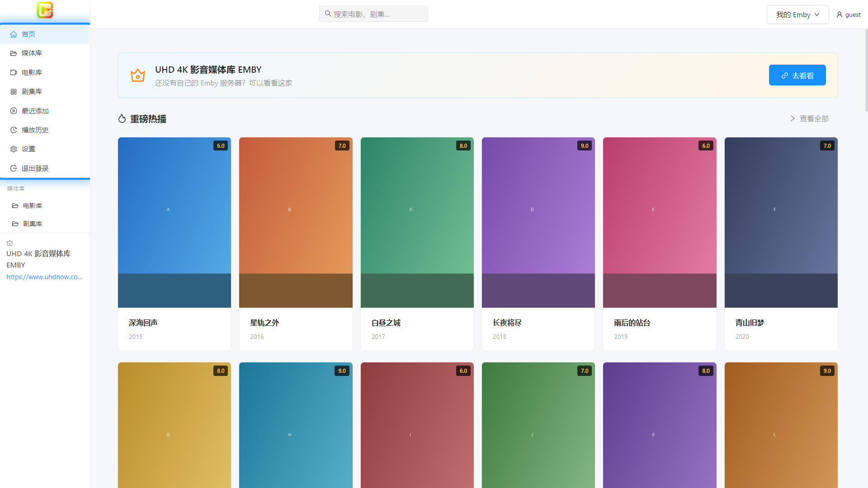Image resolution: width=868 pixels, height=488 pixels.
Task: Click the 7.0 rating badge on 星轨之外
Action: coord(342,145)
